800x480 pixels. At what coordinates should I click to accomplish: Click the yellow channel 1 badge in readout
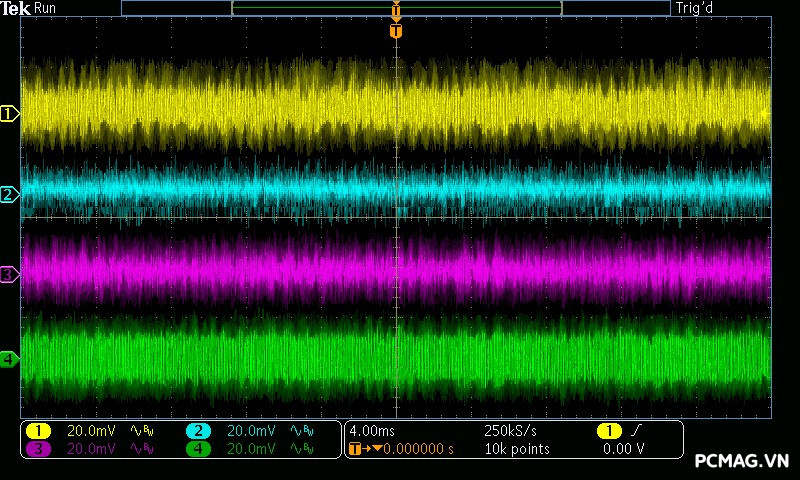[38, 431]
